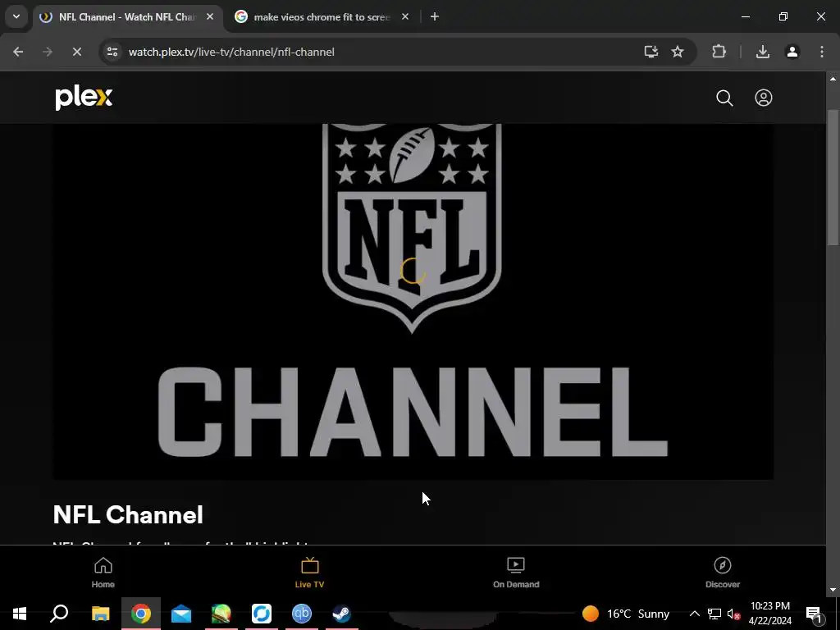Go to the Home tab in Plex
The height and width of the screenshot is (630, 840).
103,573
